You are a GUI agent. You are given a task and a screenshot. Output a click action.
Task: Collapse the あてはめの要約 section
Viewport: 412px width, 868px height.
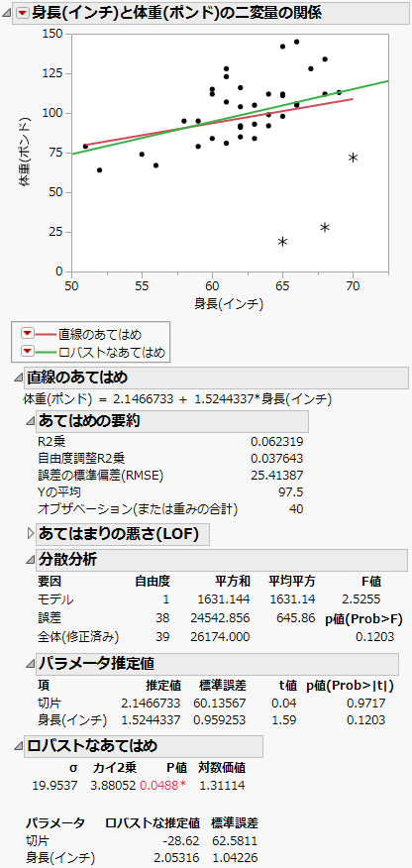30,422
